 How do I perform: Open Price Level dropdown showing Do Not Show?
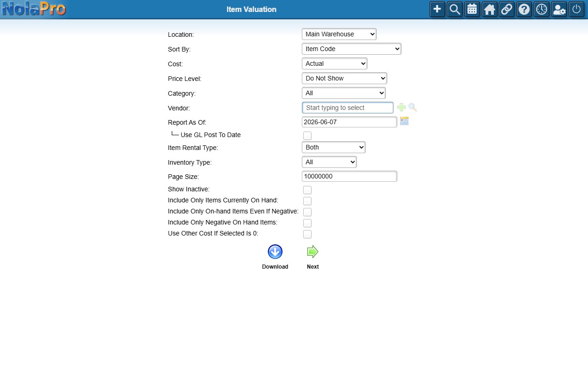345,78
